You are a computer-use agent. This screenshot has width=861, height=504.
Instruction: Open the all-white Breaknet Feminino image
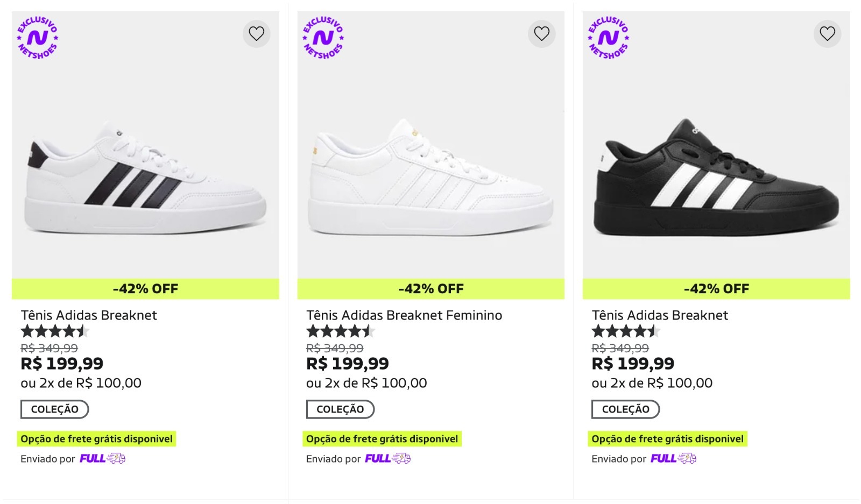point(430,178)
